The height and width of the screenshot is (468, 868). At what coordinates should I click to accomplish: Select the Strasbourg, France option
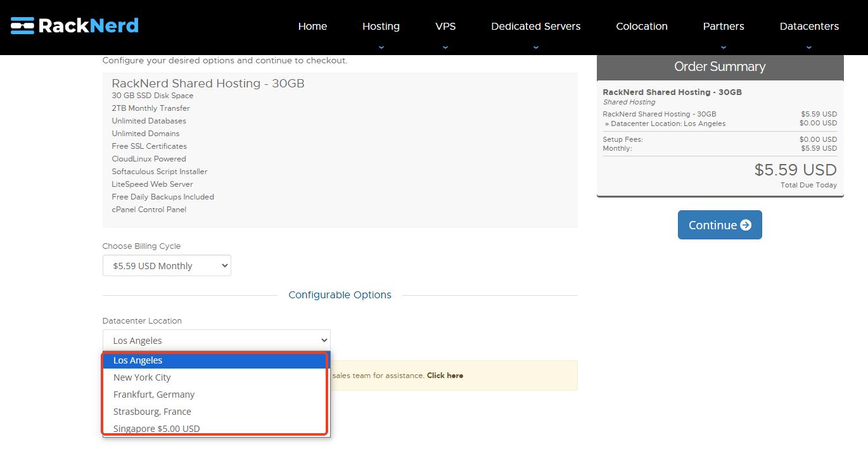pos(152,412)
